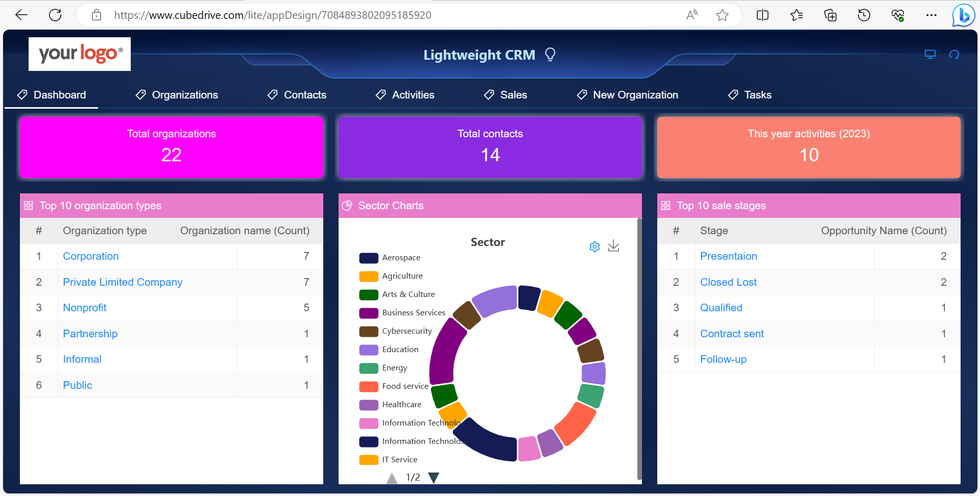Click the pie icon of Sector Charts
Viewport: 980px width, 496px height.
click(347, 206)
